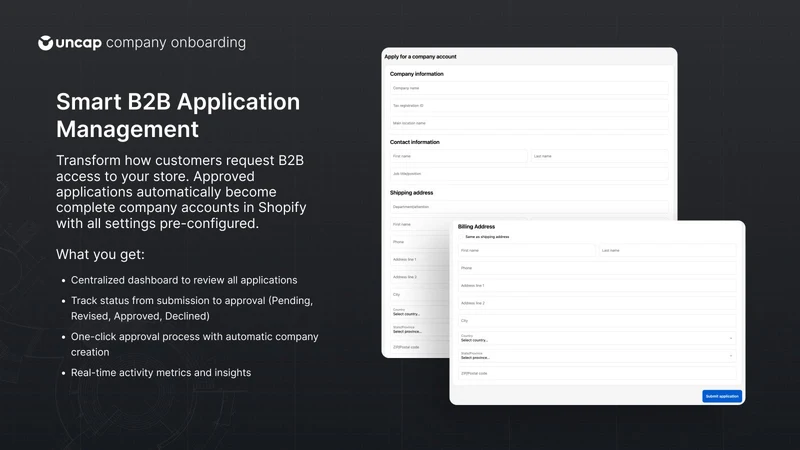The width and height of the screenshot is (800, 450).
Task: Click First name under Shipping address
Action: click(x=420, y=224)
